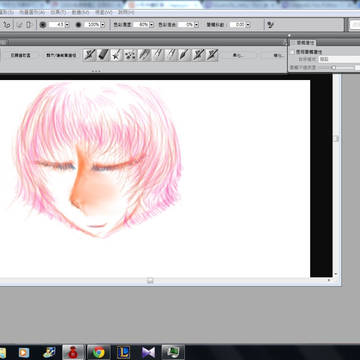Viewport: 360px width, 360px height.
Task: Click the vertical scrollbar beside the canvas
Action: point(336,175)
